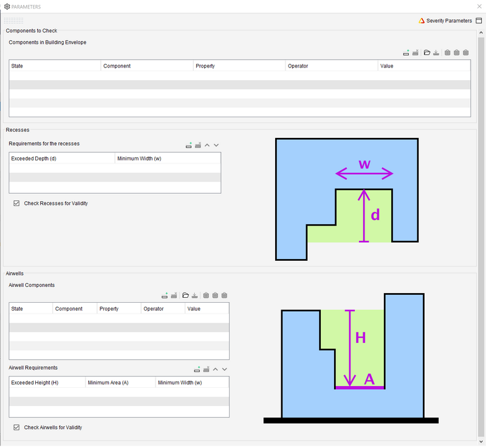Screen dimensions: 486x448
Task: Open folder icon above Airwell Components table
Action: coord(185,295)
